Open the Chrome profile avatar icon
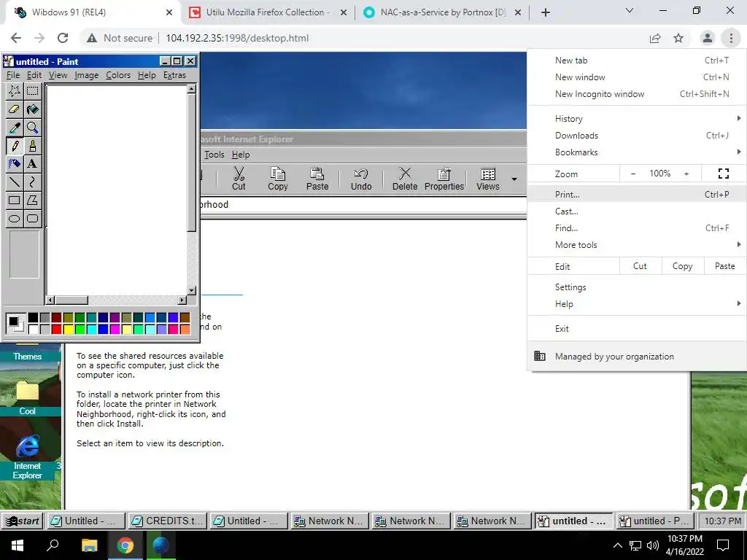 708,38
